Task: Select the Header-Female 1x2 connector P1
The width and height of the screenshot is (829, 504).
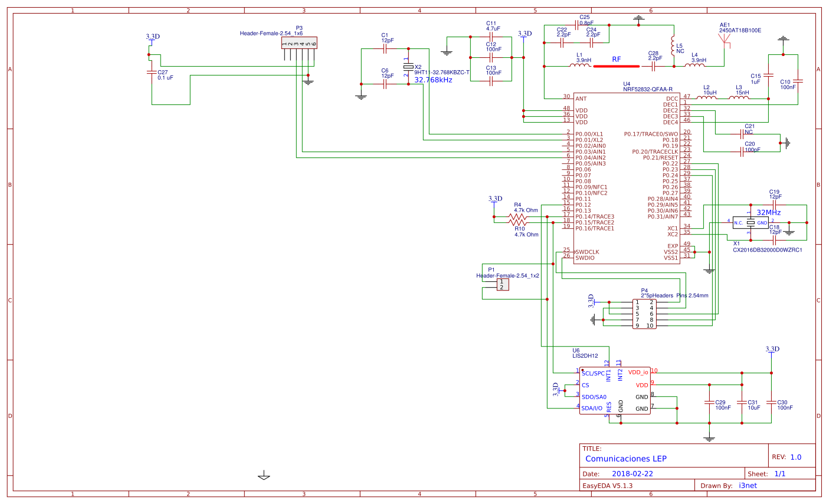Action: [502, 284]
